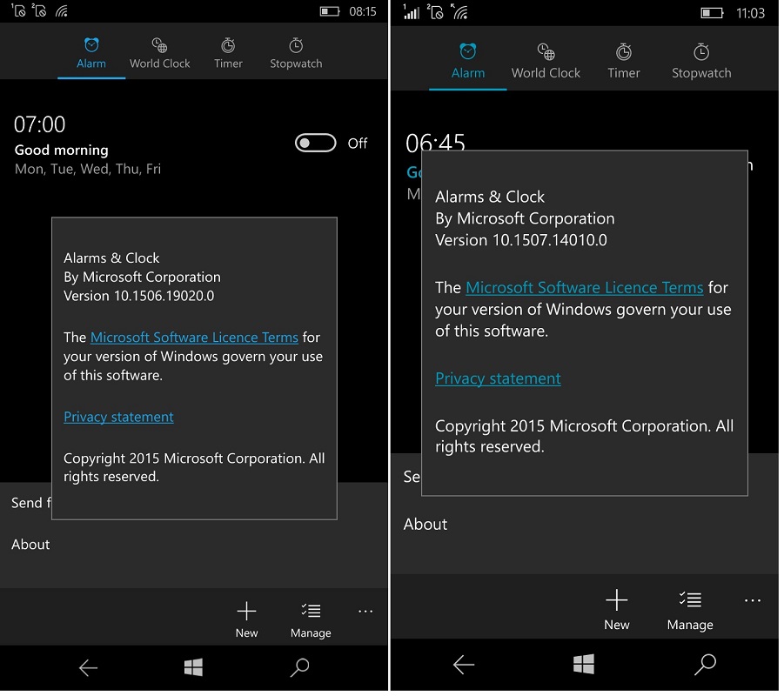Tap the 11:03 status bar clock

pos(751,13)
